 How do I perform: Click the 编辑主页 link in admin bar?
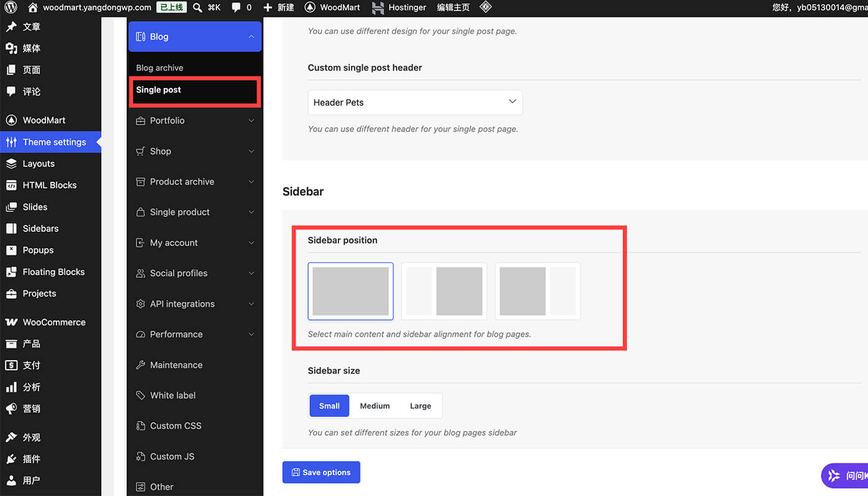tap(453, 7)
